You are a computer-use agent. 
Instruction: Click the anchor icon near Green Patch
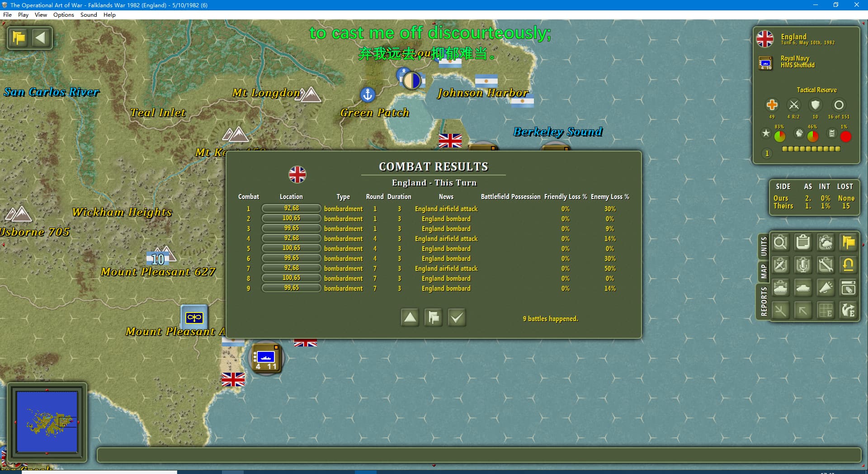click(368, 95)
